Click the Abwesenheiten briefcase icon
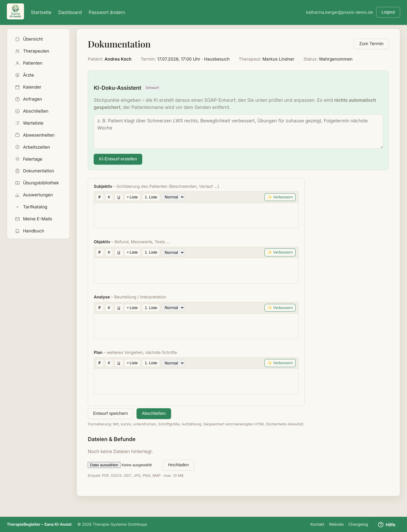407x532 pixels. tap(17, 135)
